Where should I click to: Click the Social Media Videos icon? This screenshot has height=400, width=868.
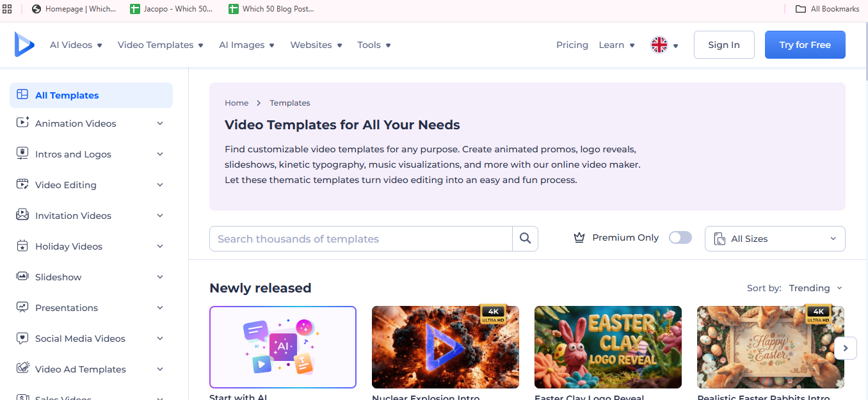(22, 338)
